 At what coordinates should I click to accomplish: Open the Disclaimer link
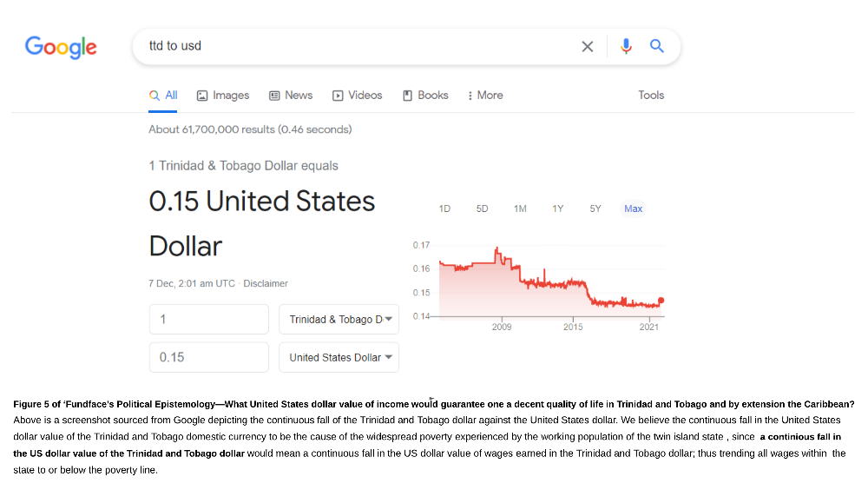[266, 284]
